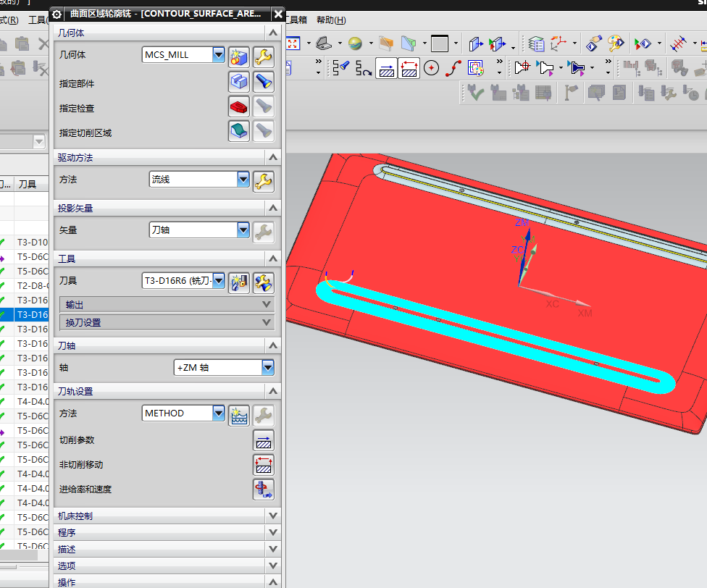Screen dimensions: 707x588
Task: Click the replay tool path icon
Action: [x=363, y=69]
